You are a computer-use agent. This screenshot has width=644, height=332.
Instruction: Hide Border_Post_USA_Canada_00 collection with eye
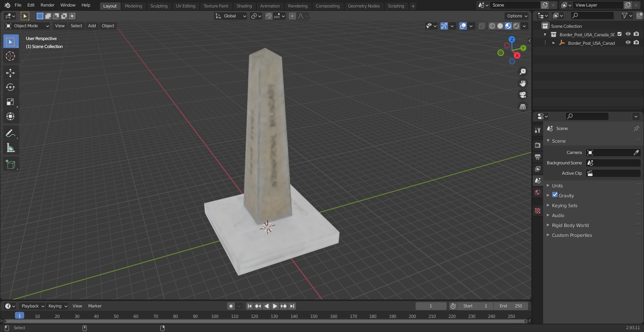pyautogui.click(x=628, y=34)
